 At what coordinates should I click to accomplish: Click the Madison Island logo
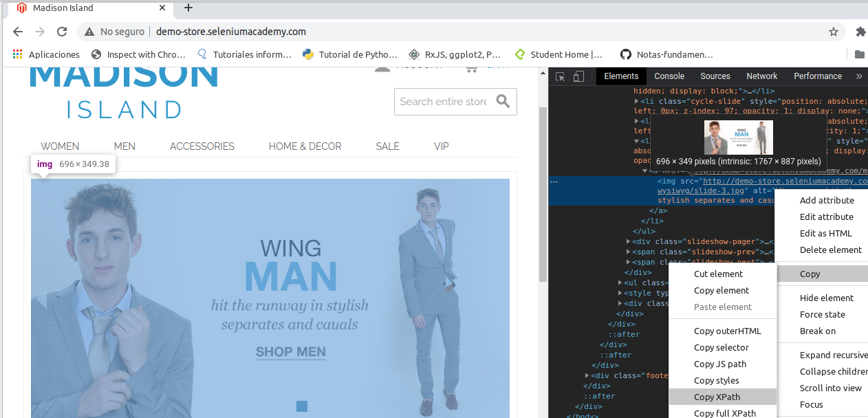point(124,93)
